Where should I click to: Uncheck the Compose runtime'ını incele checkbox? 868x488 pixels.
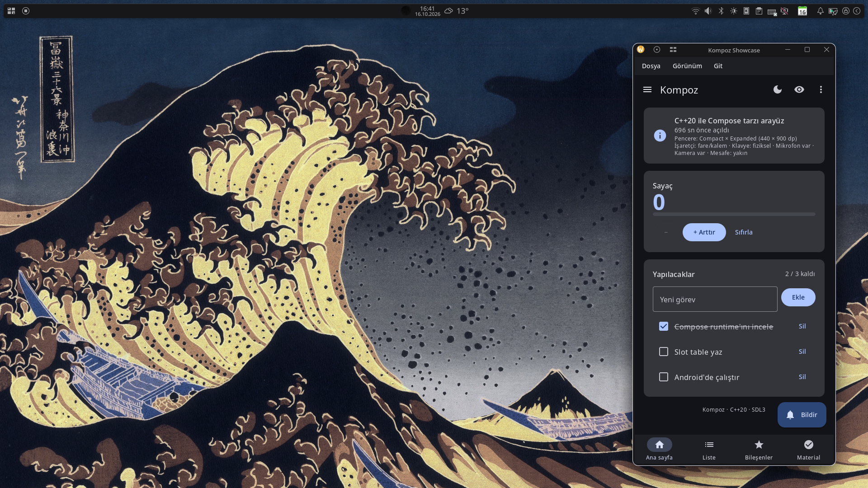tap(664, 326)
